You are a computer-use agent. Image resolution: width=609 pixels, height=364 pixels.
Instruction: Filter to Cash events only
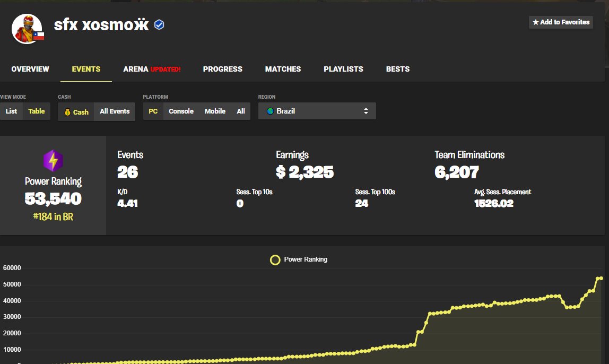pyautogui.click(x=76, y=112)
